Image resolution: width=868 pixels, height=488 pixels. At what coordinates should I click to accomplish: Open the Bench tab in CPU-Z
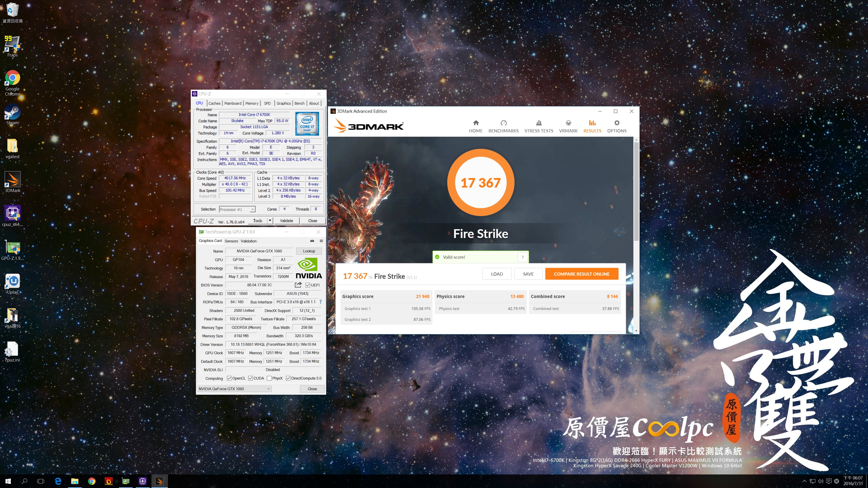tap(299, 103)
